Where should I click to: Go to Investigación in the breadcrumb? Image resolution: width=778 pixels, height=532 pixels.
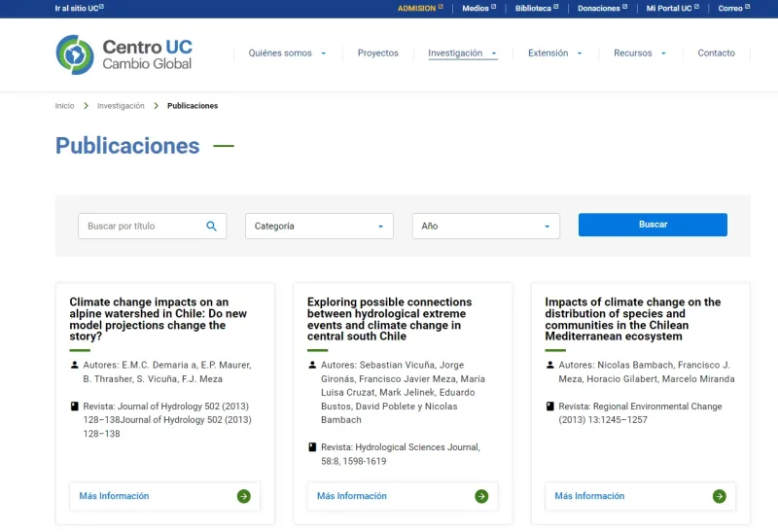click(x=121, y=106)
